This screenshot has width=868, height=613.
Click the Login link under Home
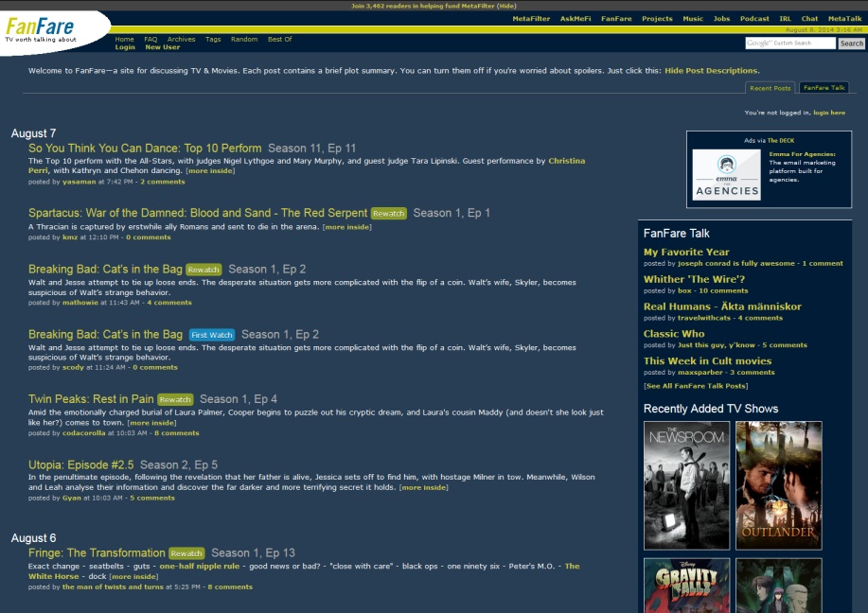pyautogui.click(x=125, y=47)
